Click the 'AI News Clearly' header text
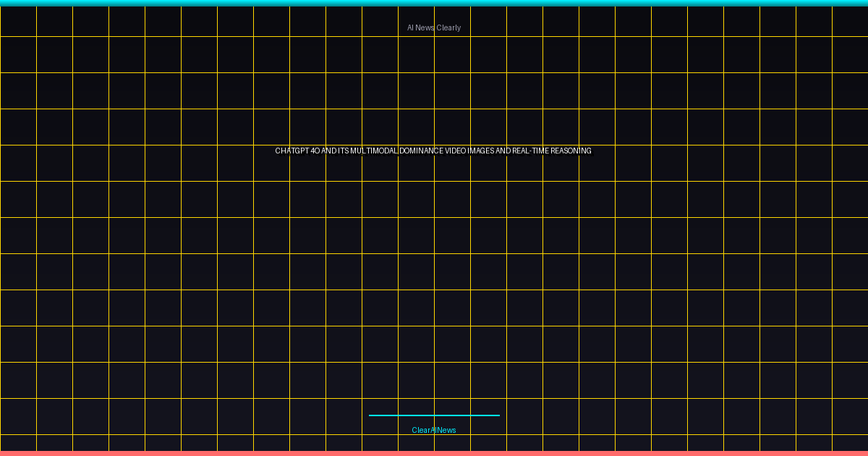 pos(434,28)
